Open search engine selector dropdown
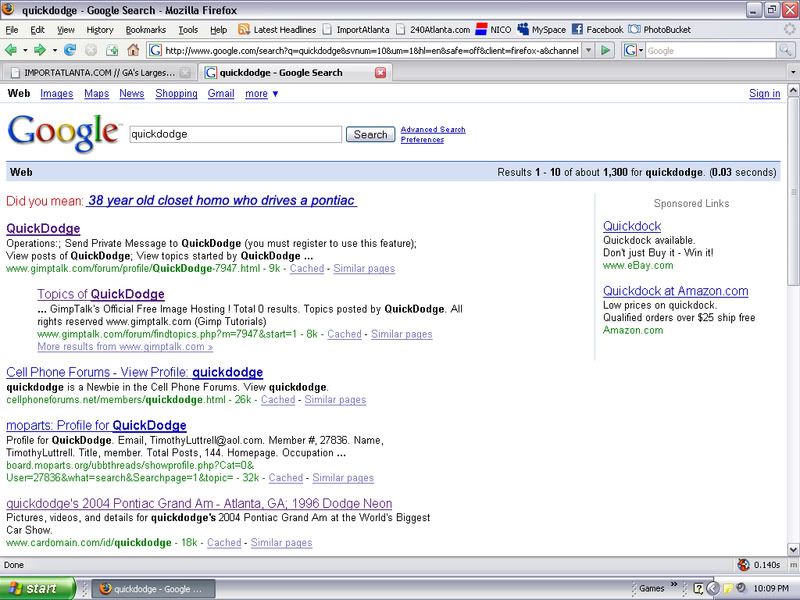Screen dimensions: 800x600 tap(641, 50)
